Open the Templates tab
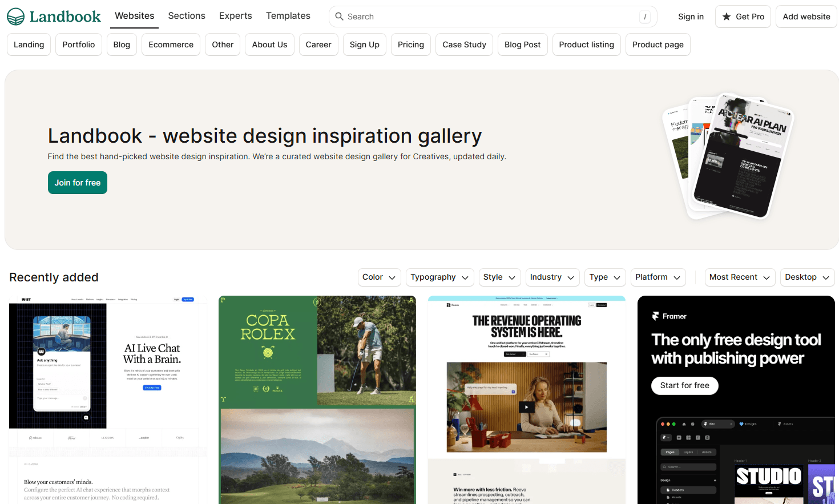The height and width of the screenshot is (504, 839). tap(288, 16)
